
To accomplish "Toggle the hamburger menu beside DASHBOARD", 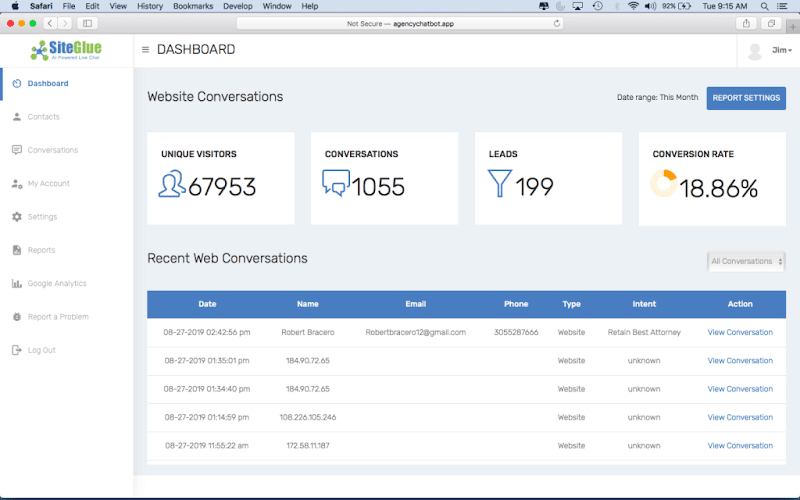I will pyautogui.click(x=146, y=49).
